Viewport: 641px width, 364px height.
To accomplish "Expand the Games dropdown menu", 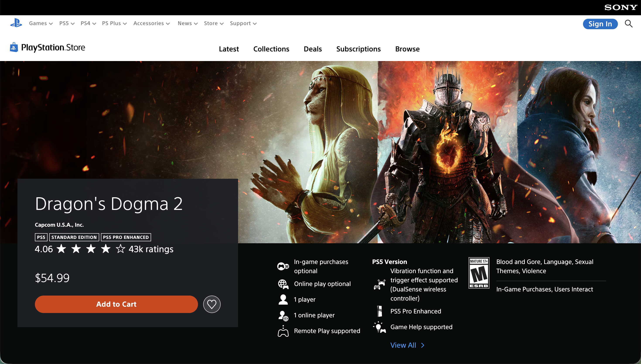I will (x=41, y=23).
